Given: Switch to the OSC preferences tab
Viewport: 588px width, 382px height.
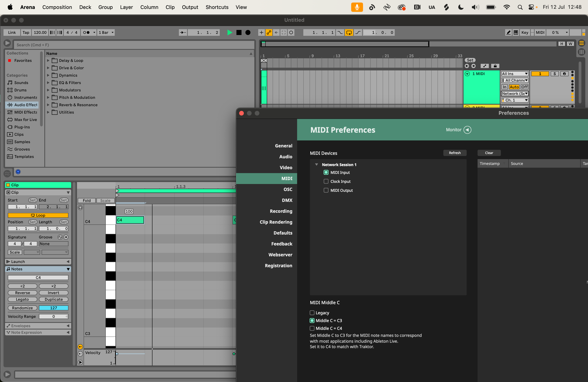Looking at the screenshot, I should click(x=288, y=189).
